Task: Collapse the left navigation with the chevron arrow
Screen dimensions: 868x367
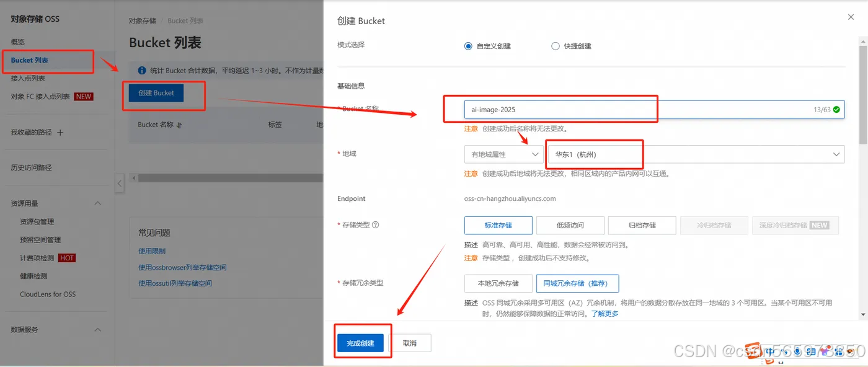Action: coord(120,183)
